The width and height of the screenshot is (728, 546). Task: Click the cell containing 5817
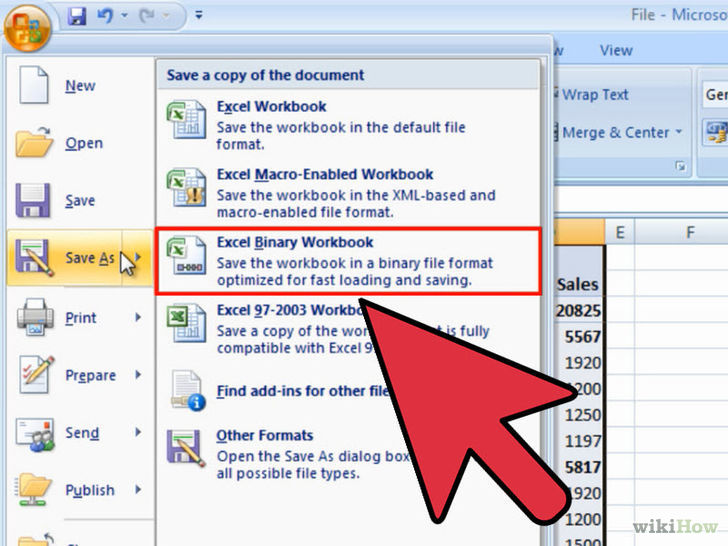[578, 467]
